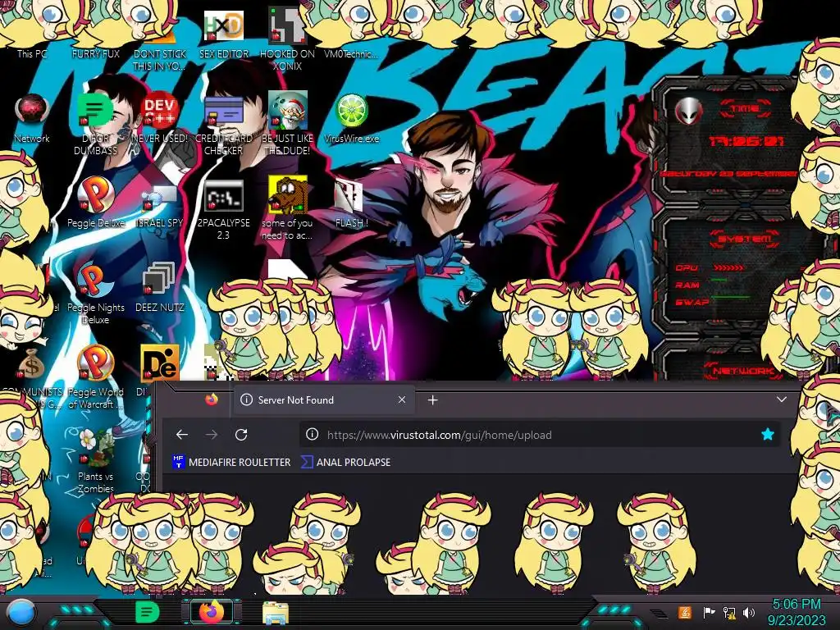Image resolution: width=840 pixels, height=630 pixels.
Task: Open a new Firefox tab with plus button
Action: pyautogui.click(x=433, y=400)
